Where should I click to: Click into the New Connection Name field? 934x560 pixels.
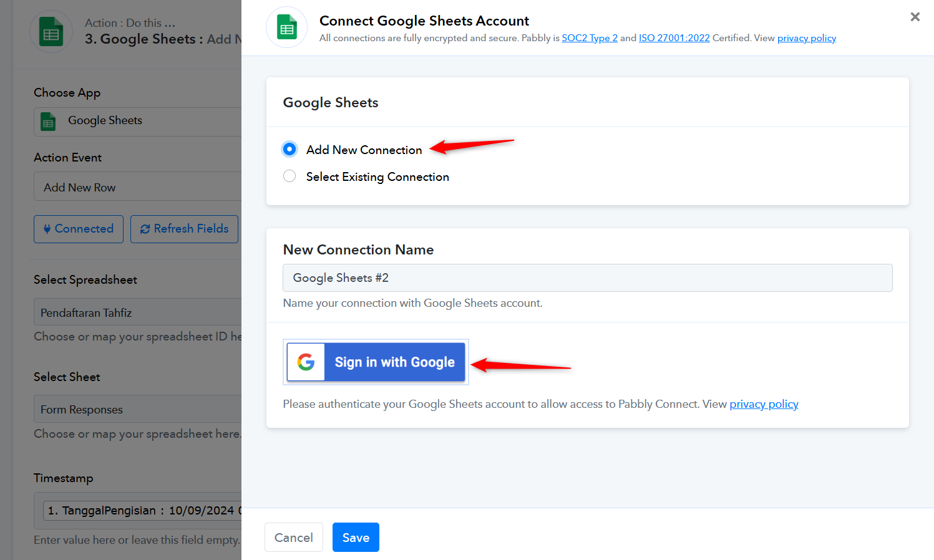[587, 278]
